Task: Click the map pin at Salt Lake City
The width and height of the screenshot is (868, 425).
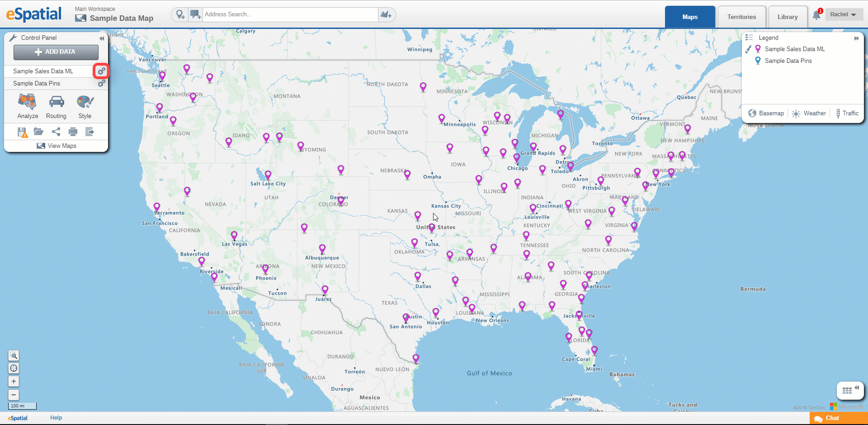Action: [x=268, y=175]
